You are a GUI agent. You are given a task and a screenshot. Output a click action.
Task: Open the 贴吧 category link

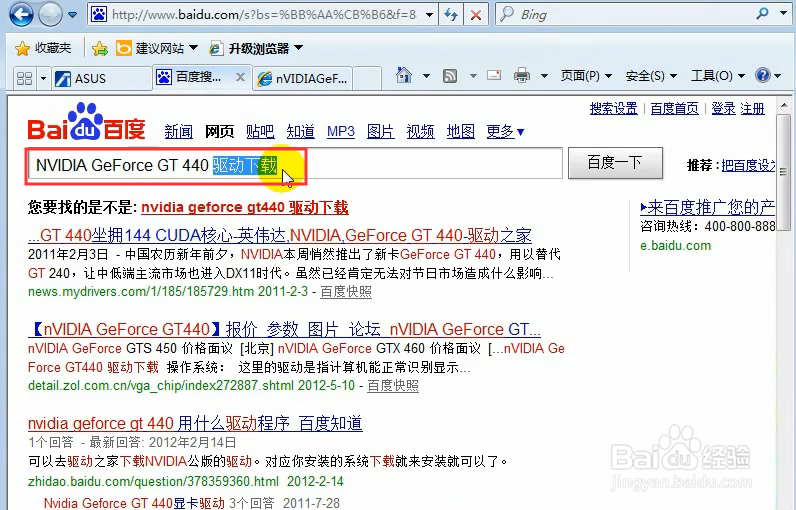pos(260,131)
